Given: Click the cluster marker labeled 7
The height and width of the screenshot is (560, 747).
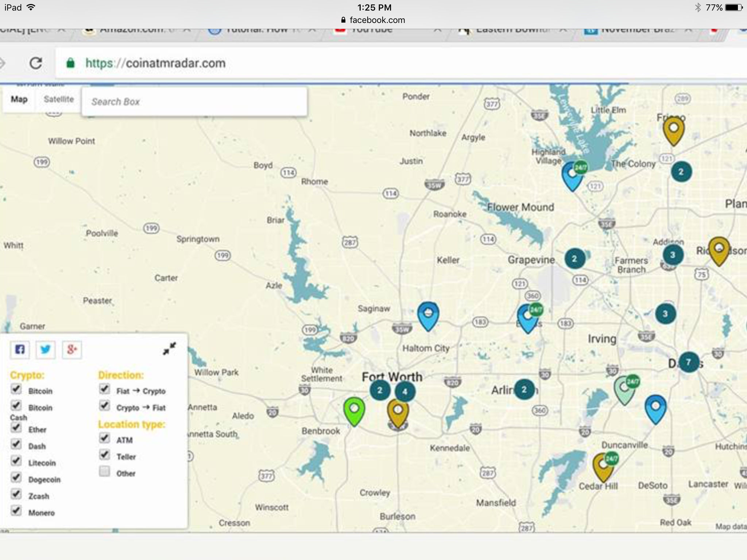Looking at the screenshot, I should coord(689,362).
